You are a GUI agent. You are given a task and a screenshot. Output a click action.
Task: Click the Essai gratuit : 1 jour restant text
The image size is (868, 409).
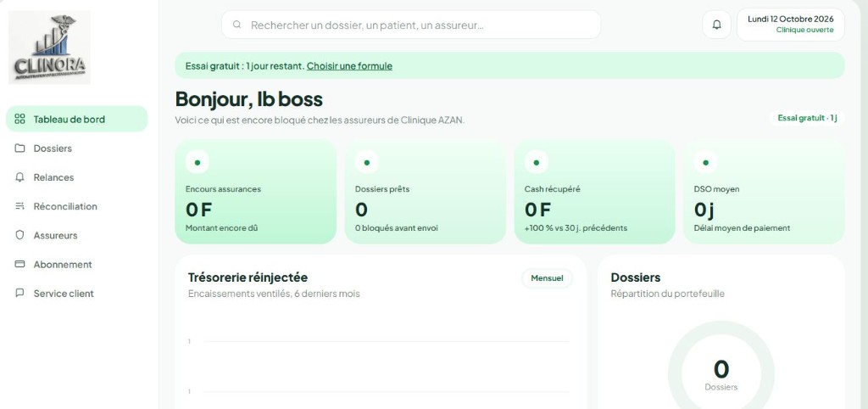point(245,66)
